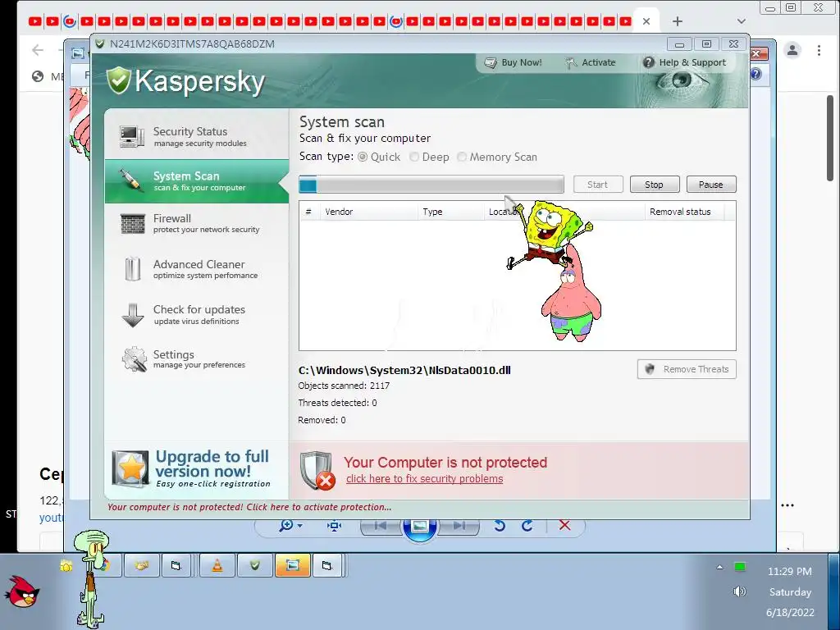Click the 'Your Computer is not protected' heading
The image size is (840, 630).
(x=445, y=463)
